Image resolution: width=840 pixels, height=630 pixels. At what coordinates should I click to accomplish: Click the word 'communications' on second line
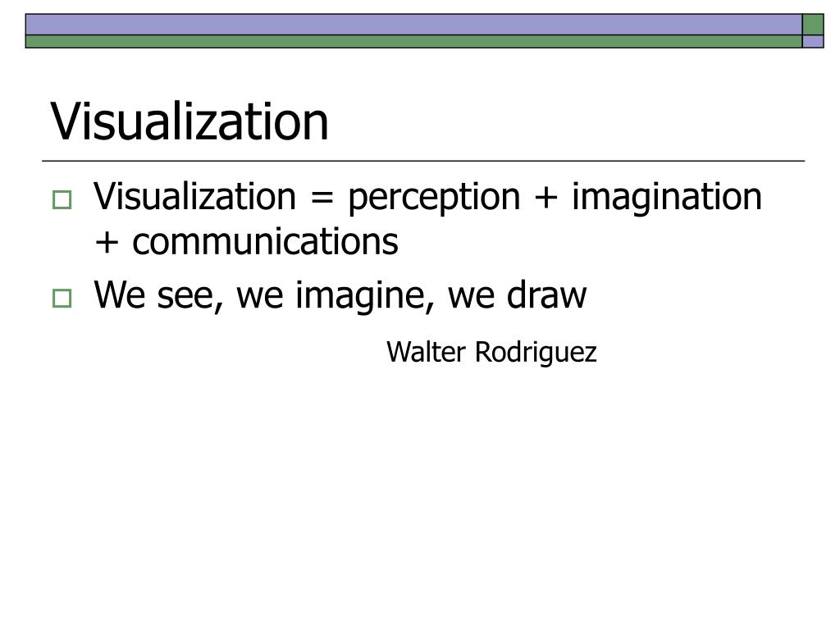(265, 242)
